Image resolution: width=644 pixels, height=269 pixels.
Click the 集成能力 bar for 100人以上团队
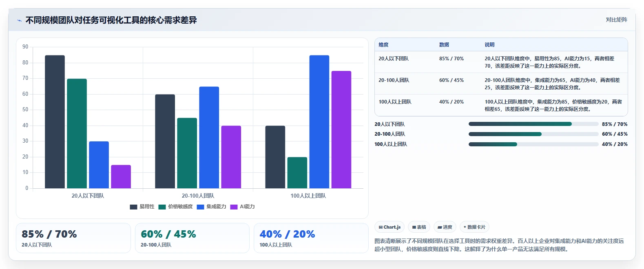pyautogui.click(x=319, y=122)
